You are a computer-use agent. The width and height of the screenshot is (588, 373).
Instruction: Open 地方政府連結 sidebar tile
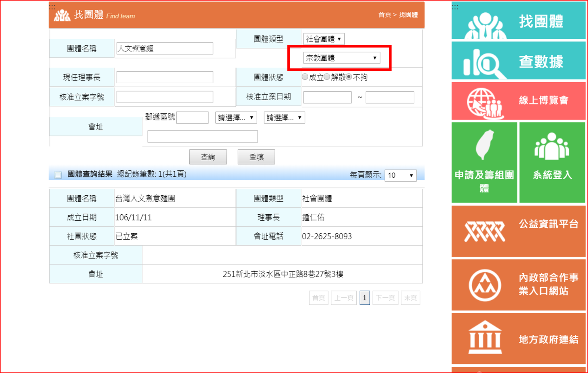[519, 339]
